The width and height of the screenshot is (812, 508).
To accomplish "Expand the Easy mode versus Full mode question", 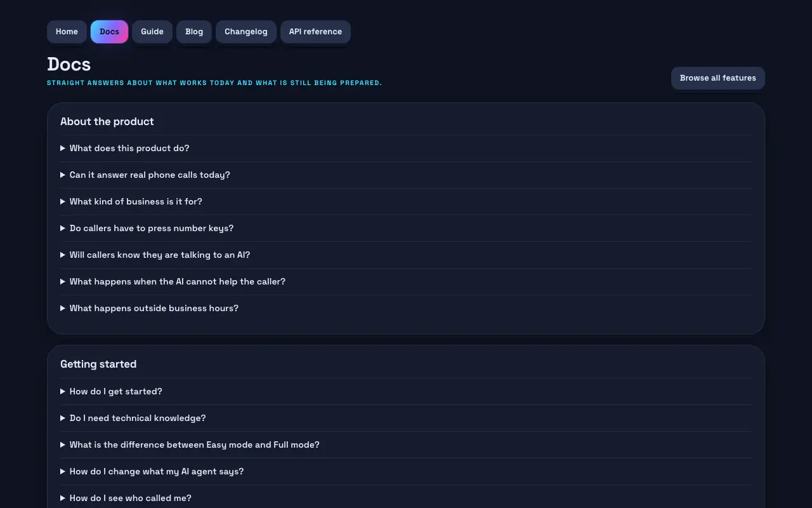I will point(405,445).
